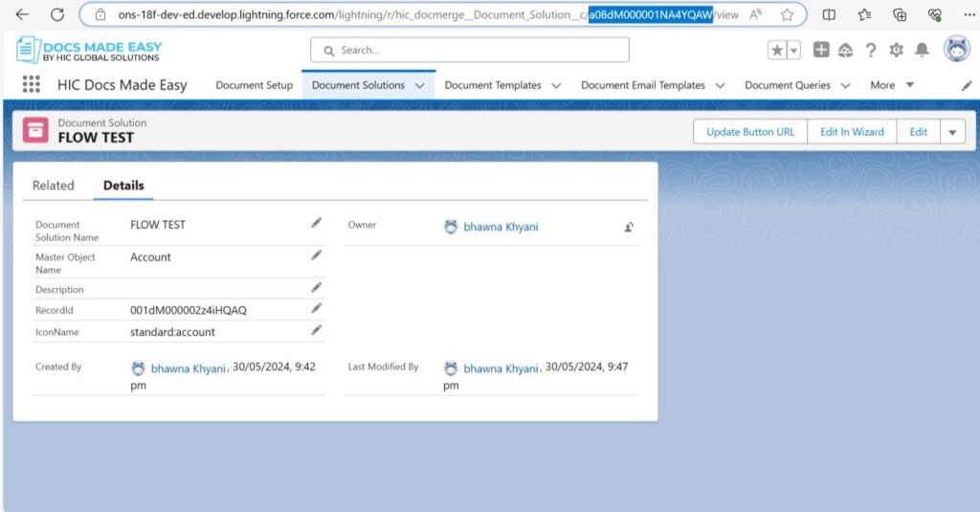
Task: Open the browser collections icon
Action: (x=900, y=14)
